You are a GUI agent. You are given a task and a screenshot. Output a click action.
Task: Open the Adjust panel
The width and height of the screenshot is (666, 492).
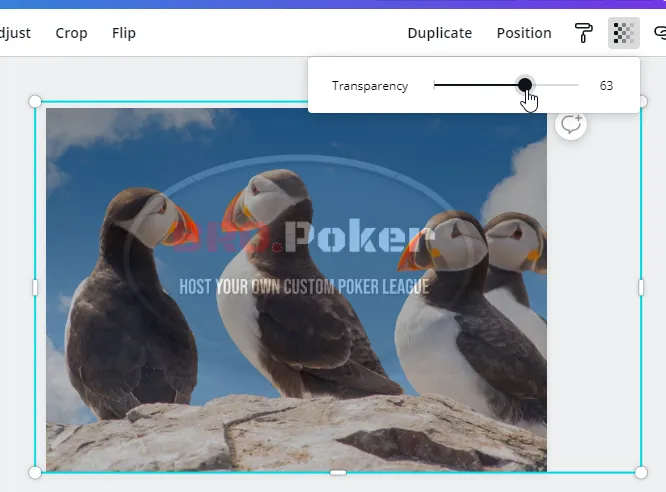coord(15,33)
